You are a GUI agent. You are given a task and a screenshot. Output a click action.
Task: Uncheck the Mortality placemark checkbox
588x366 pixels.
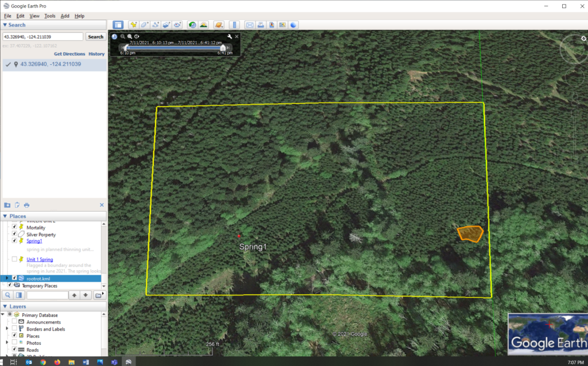tap(14, 227)
